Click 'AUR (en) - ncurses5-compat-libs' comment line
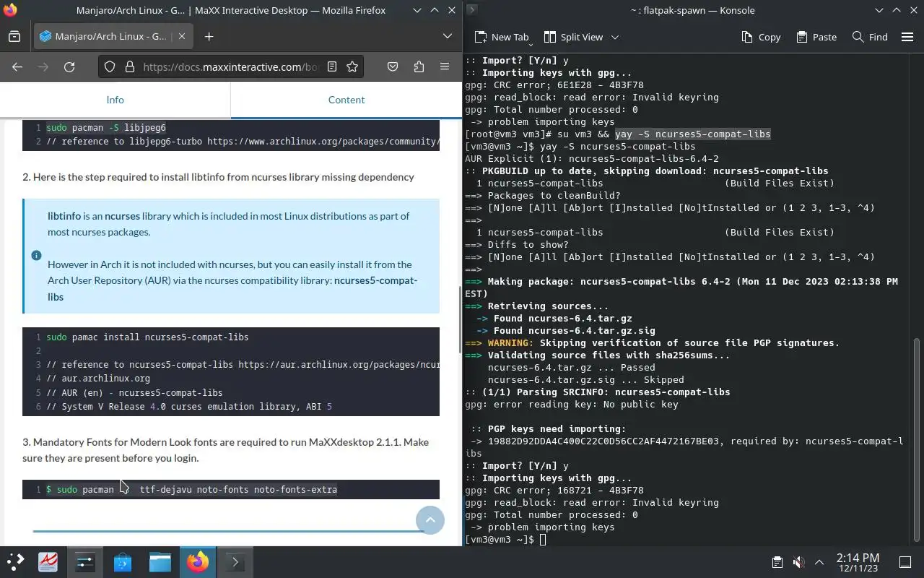 [134, 393]
